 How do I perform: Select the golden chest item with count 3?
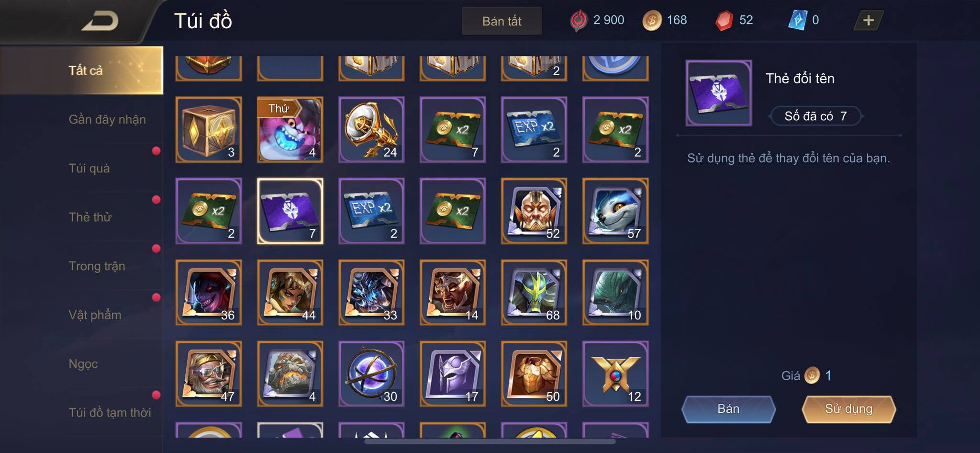209,130
